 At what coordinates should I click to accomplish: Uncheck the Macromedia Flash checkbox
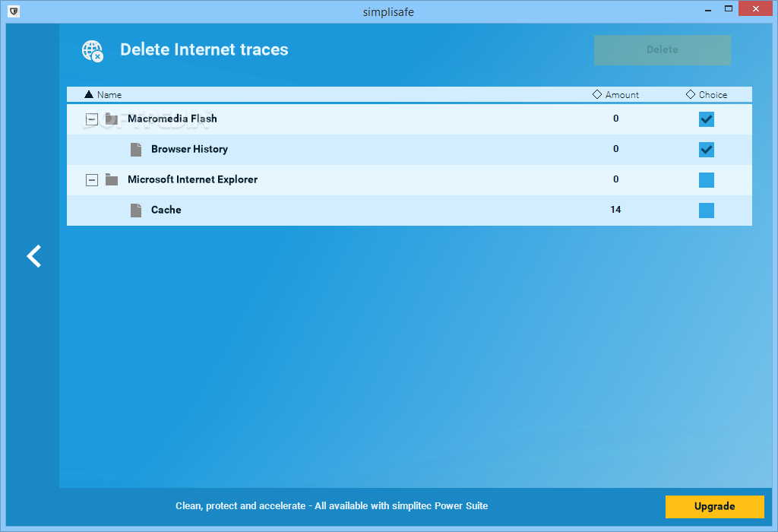tap(706, 119)
